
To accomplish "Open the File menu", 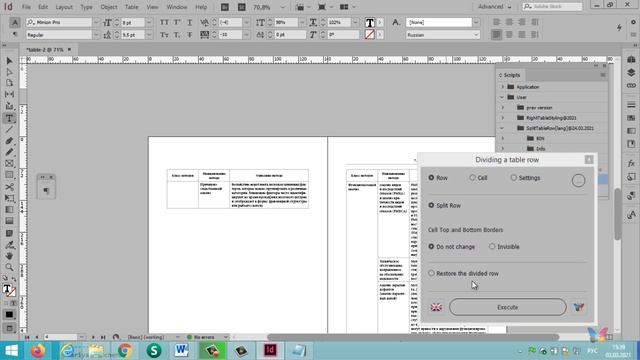I will click(x=26, y=7).
